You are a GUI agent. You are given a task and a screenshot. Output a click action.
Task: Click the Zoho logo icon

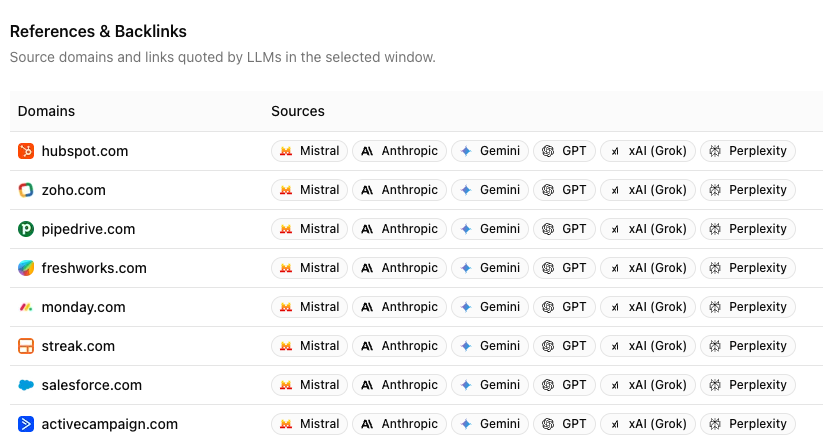point(26,190)
